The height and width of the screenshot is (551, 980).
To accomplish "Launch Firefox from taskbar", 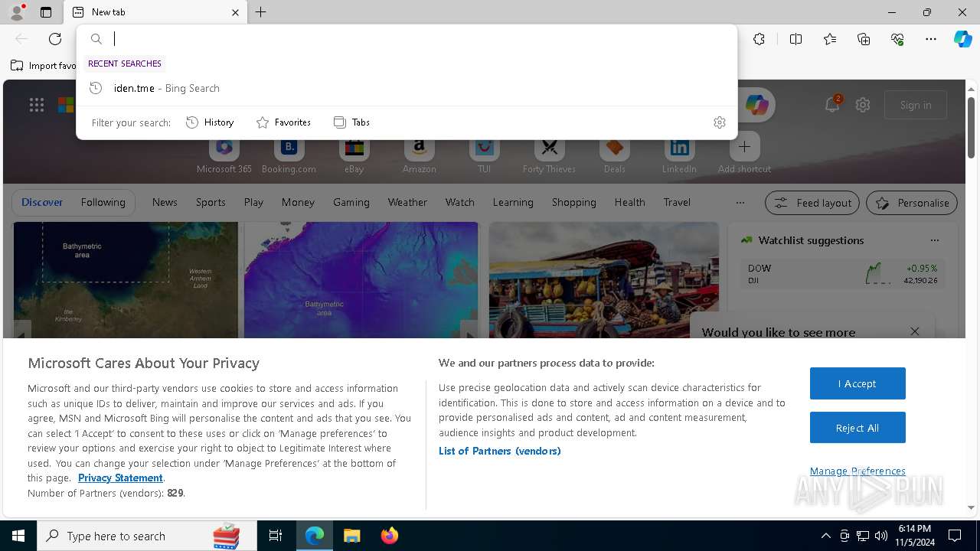I will point(390,536).
